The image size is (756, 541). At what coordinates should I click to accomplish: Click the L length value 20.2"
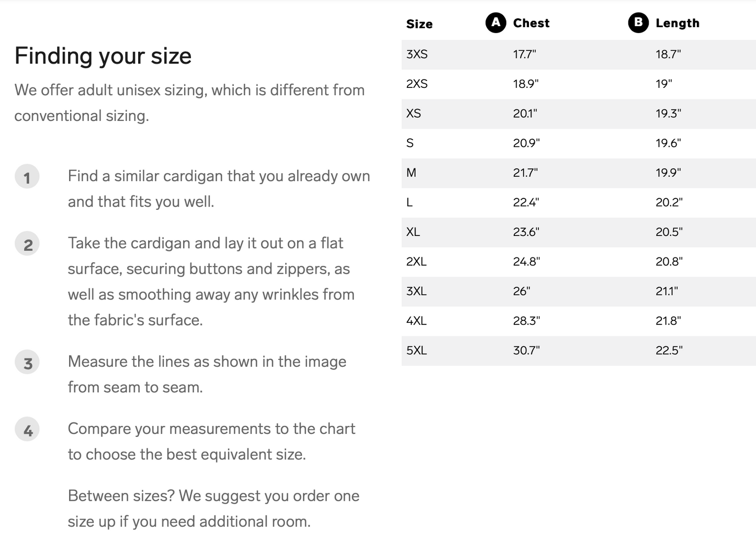coord(669,202)
